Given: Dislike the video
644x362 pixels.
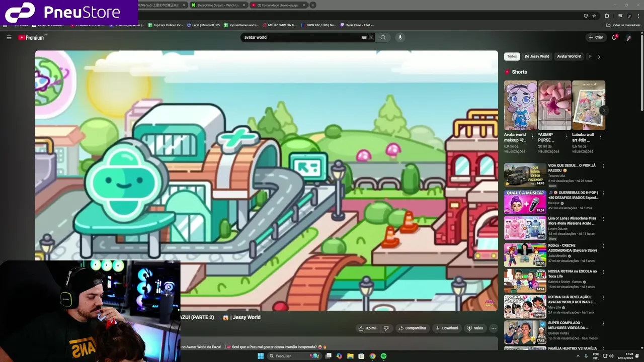Looking at the screenshot, I should [386, 328].
